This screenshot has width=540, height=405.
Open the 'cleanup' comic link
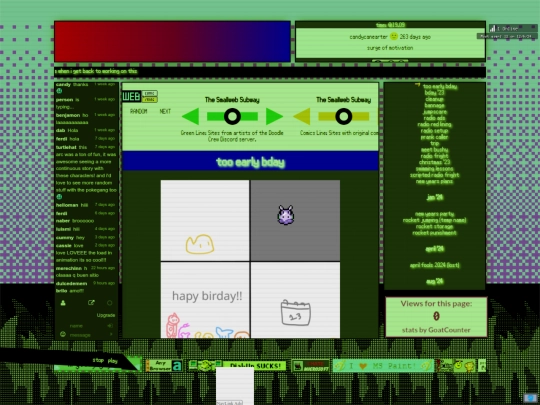[434, 99]
